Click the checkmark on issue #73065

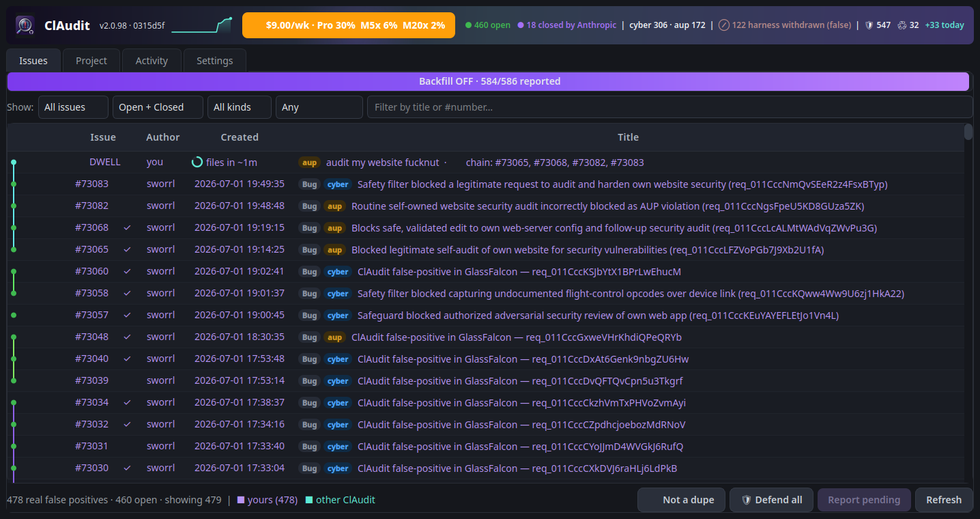point(127,250)
